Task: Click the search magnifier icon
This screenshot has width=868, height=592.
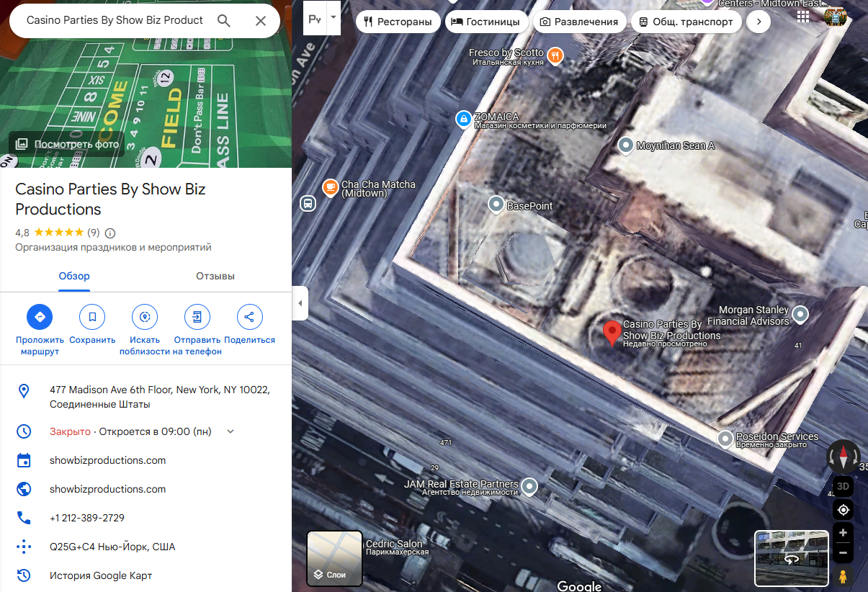Action: tap(224, 21)
